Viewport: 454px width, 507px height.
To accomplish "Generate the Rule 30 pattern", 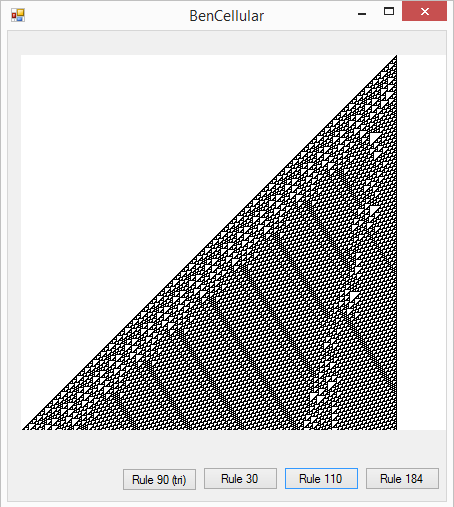I will pyautogui.click(x=240, y=479).
